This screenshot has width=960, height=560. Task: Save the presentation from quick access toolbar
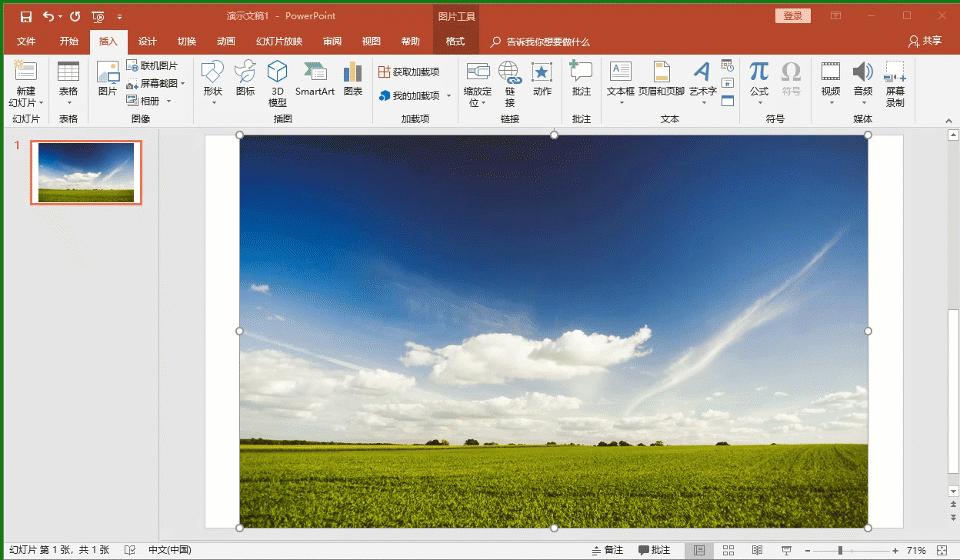tap(26, 16)
